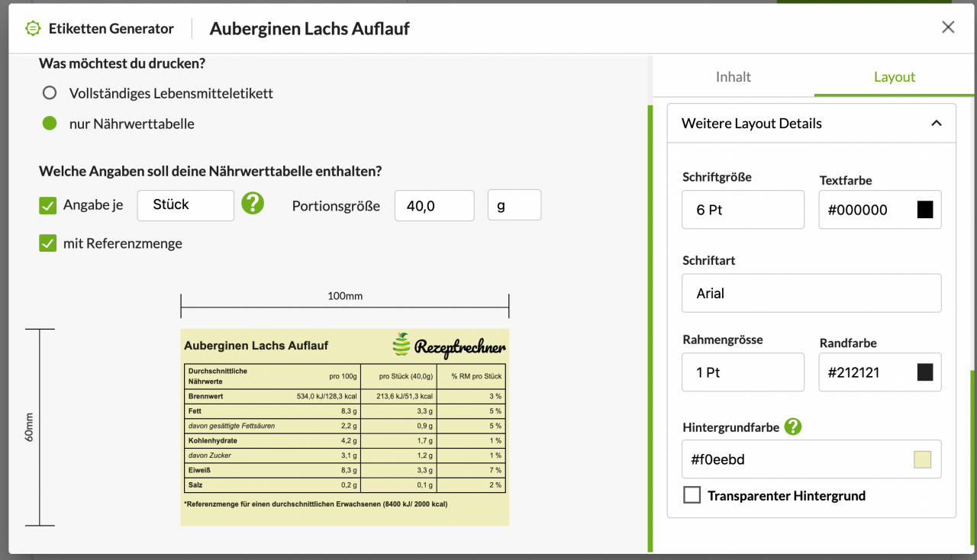This screenshot has height=560, width=977.
Task: Click the Rezeptrechner logo on the label preview
Action: pos(449,345)
